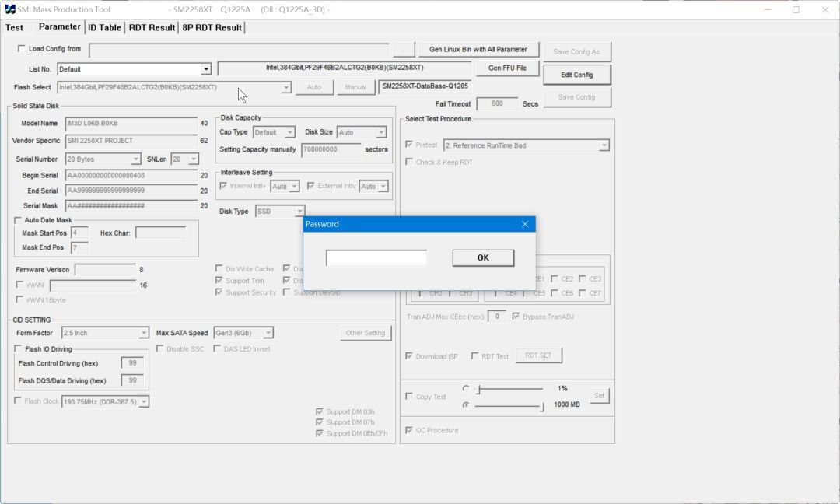Click the browse button beside Load Config path
840x504 pixels.
click(x=404, y=50)
